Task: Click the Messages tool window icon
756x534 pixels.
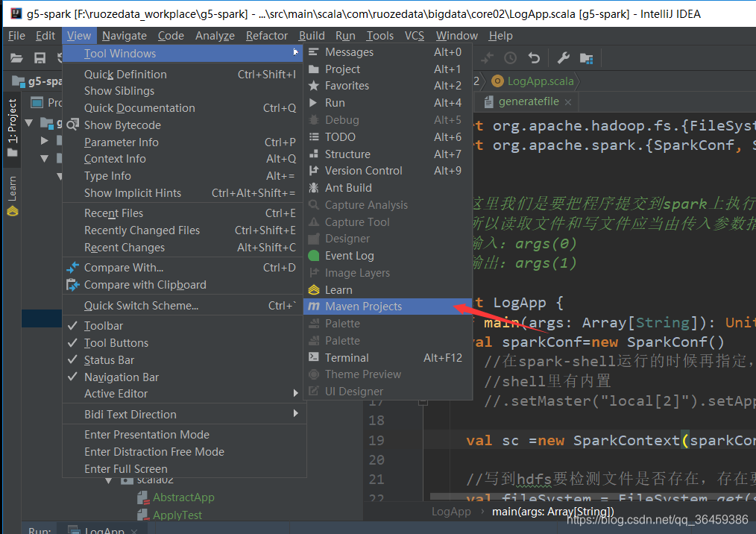Action: coord(314,51)
